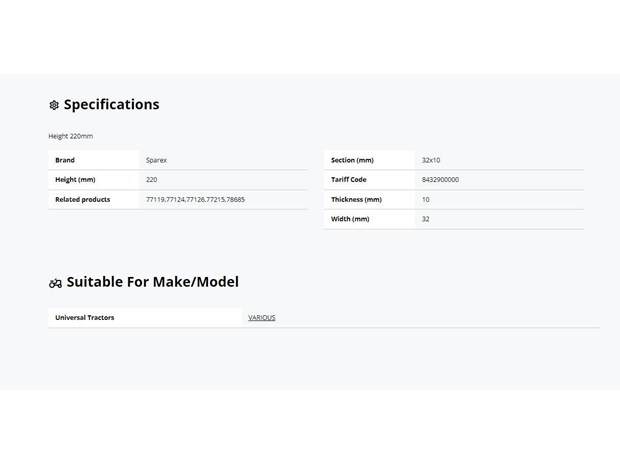Select the Related products value 77119,77124,77126,77215,78685

point(195,199)
